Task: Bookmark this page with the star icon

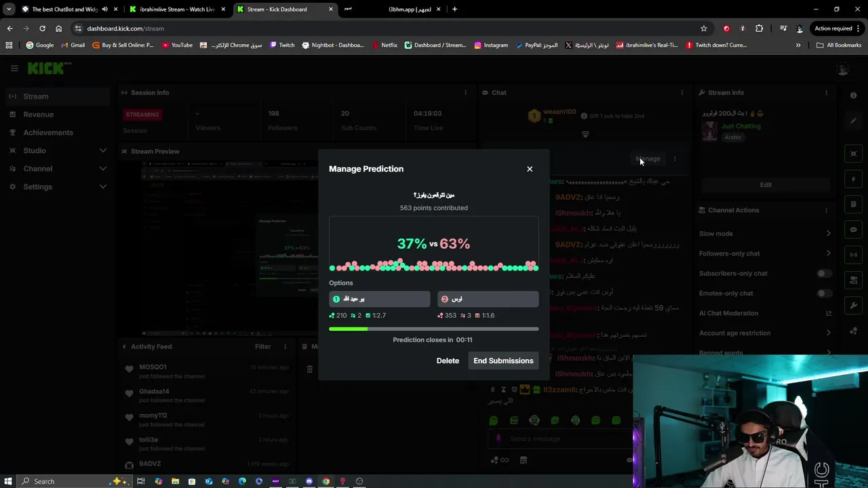Action: pos(704,28)
